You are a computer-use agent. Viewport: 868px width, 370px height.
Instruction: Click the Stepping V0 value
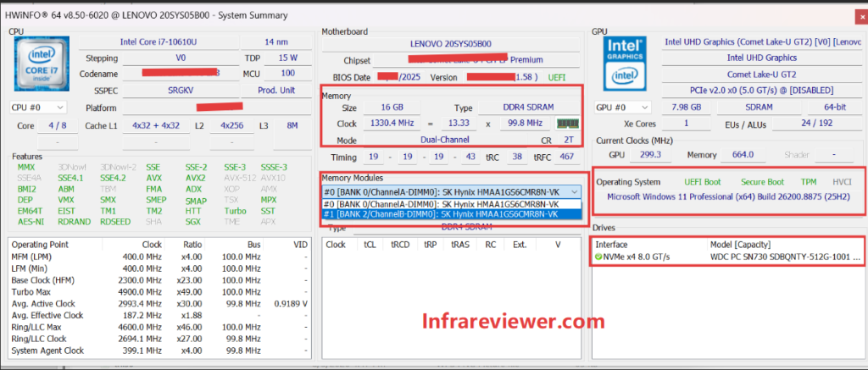[181, 58]
